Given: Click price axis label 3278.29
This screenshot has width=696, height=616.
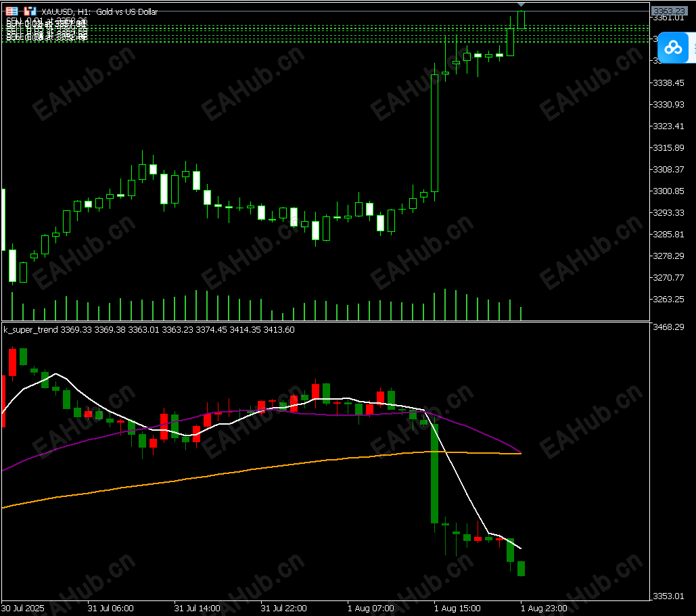Looking at the screenshot, I should 669,256.
